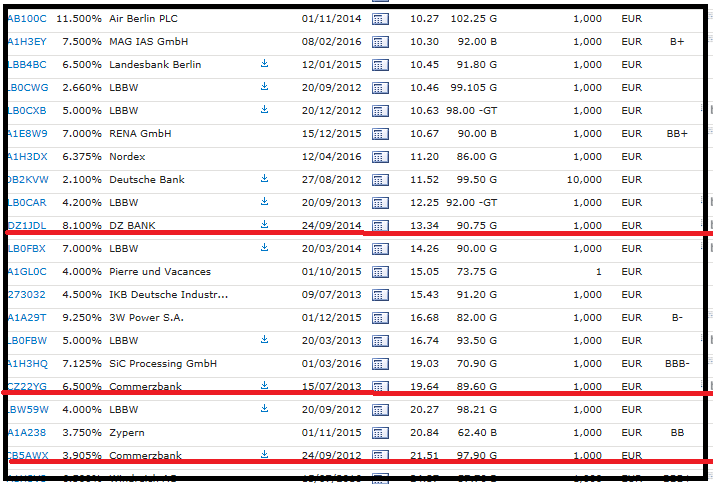Open bond link A1H3HQ
713x484 pixels.
[x=27, y=364]
